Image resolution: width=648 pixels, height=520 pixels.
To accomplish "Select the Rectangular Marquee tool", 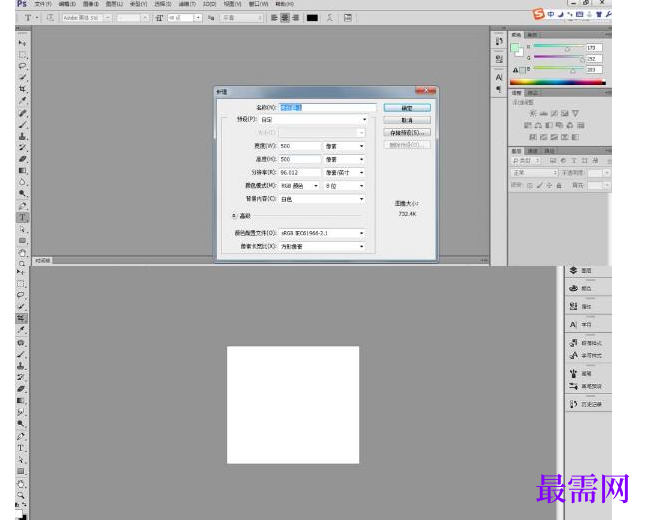I will click(22, 55).
